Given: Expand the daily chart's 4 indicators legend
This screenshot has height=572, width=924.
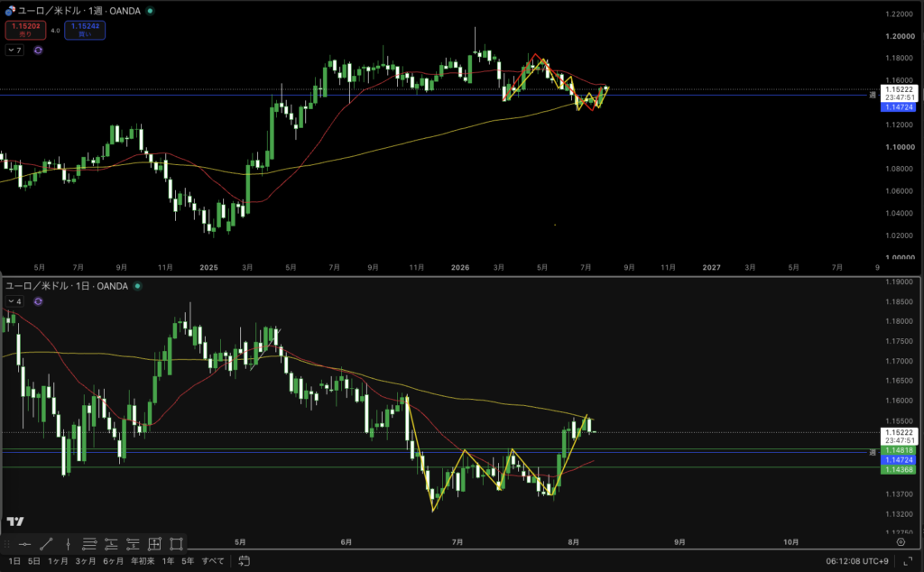Looking at the screenshot, I should pos(14,301).
